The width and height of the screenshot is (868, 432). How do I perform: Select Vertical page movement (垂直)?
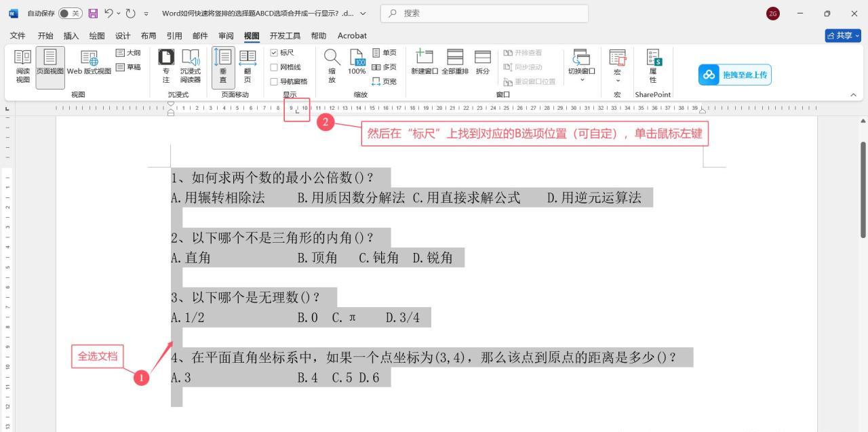pyautogui.click(x=223, y=66)
